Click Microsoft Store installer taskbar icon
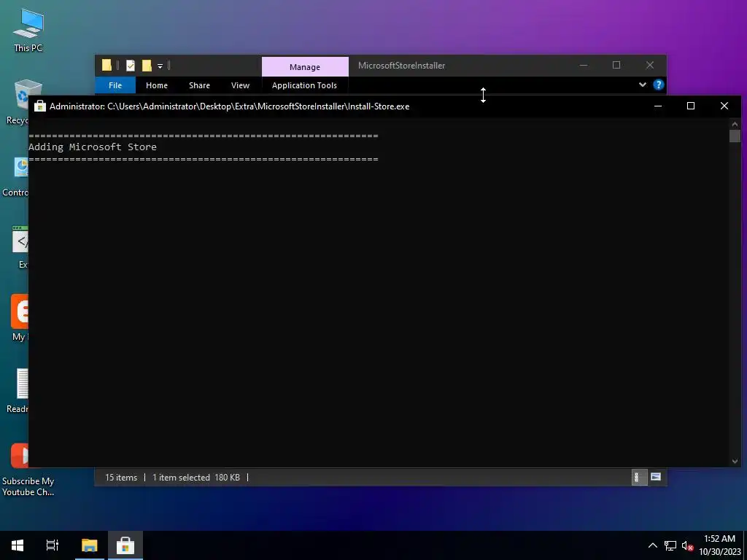The height and width of the screenshot is (560, 747). click(125, 545)
